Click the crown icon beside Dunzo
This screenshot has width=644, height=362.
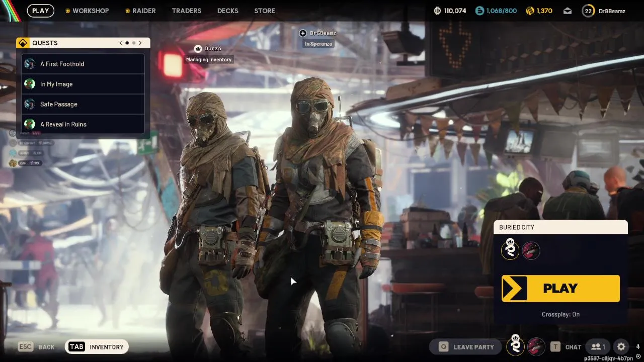(x=198, y=49)
